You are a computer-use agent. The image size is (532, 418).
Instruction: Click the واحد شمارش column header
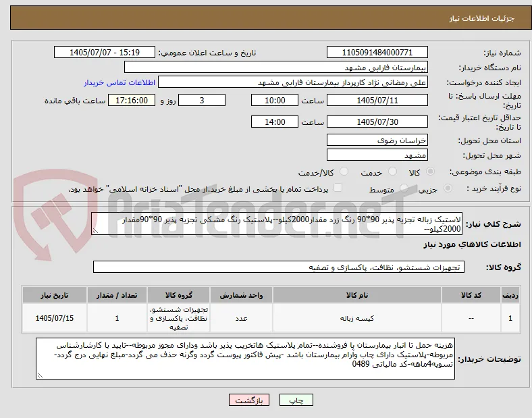pos(241,295)
